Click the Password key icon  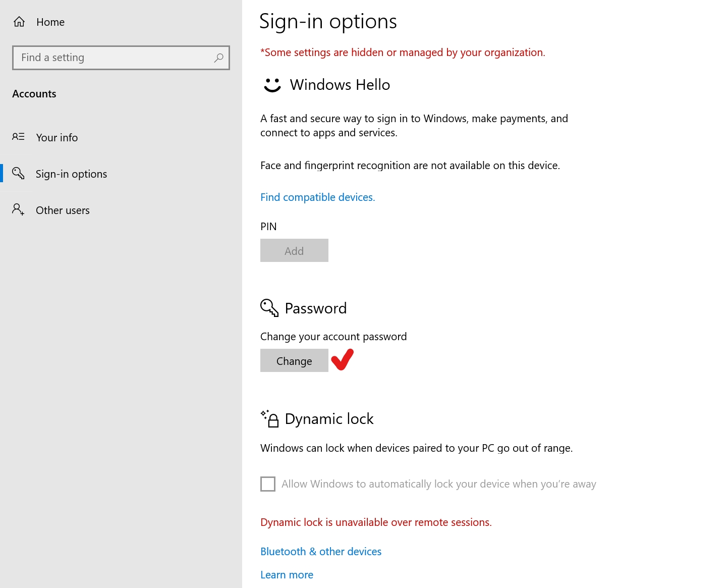(269, 307)
